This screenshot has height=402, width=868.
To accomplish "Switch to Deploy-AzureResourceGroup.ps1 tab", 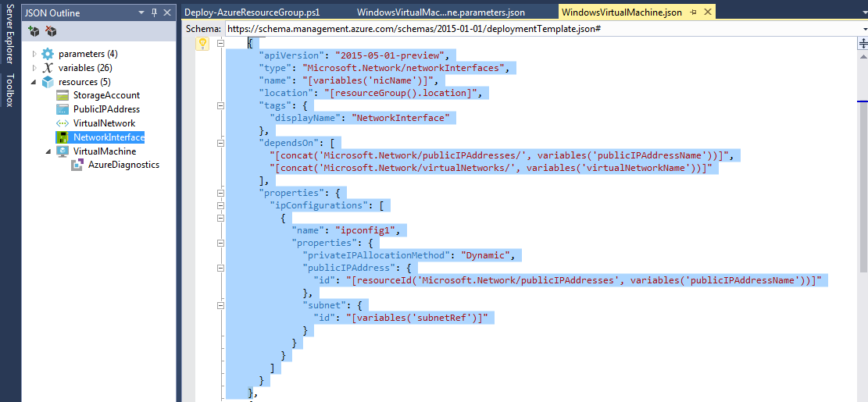I will click(252, 12).
